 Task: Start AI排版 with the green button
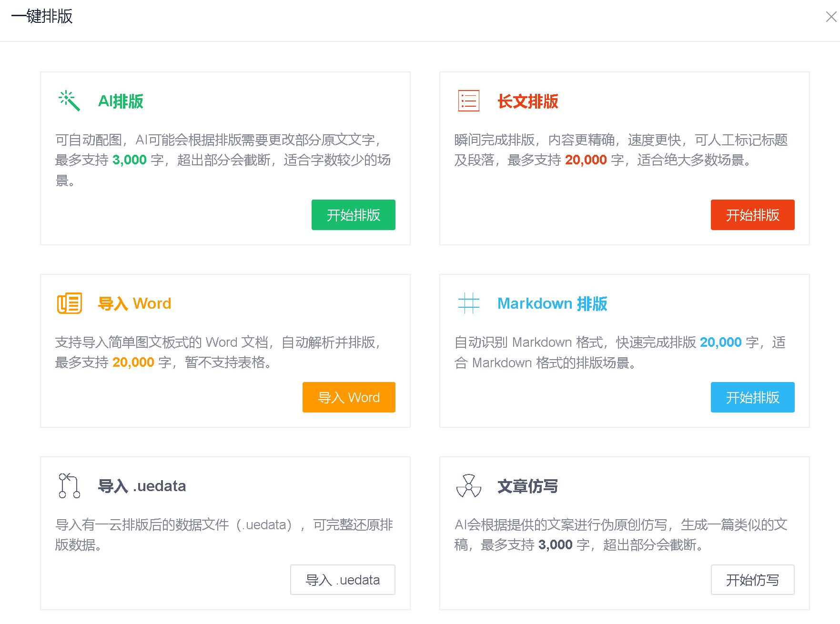tap(353, 215)
